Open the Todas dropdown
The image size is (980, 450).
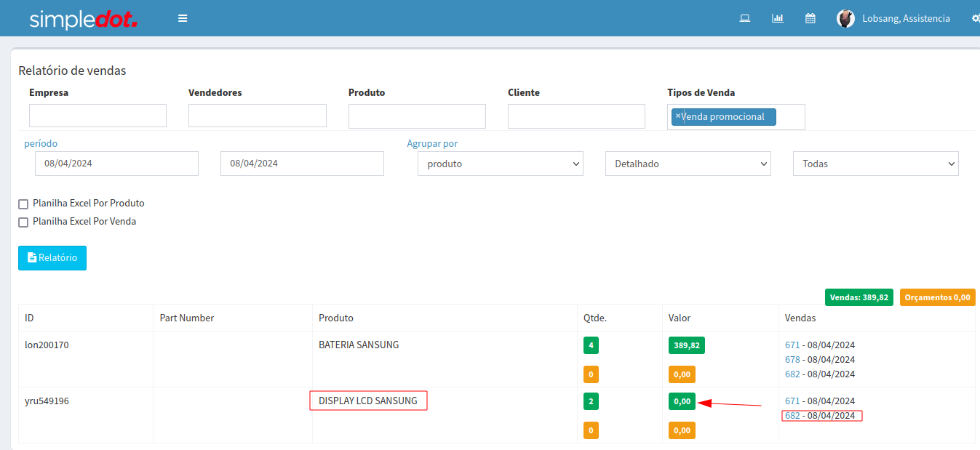[875, 164]
